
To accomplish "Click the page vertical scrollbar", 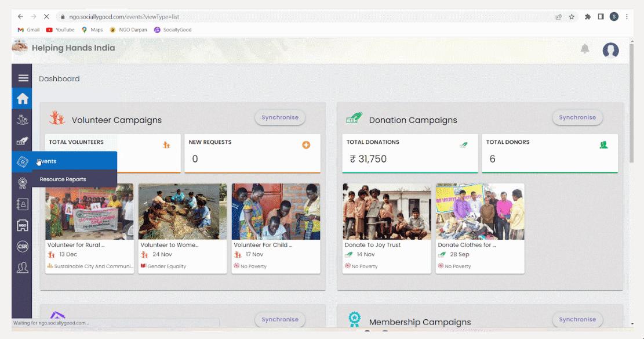I will point(631,103).
